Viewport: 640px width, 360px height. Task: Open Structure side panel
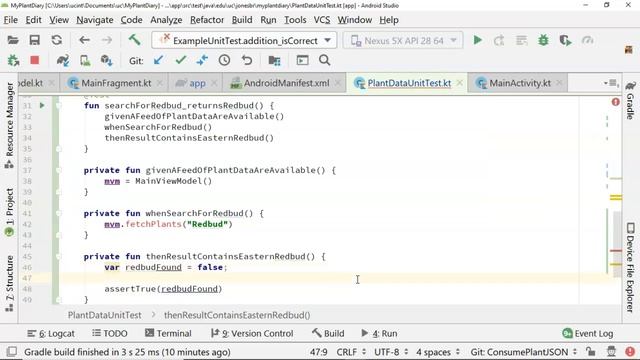coord(9,283)
